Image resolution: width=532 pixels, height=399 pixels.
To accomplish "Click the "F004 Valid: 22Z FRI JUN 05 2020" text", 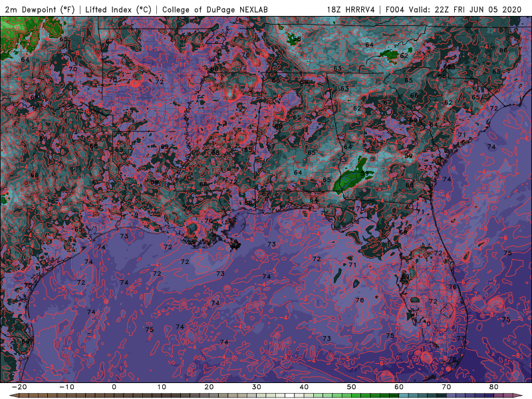I will pyautogui.click(x=454, y=9).
